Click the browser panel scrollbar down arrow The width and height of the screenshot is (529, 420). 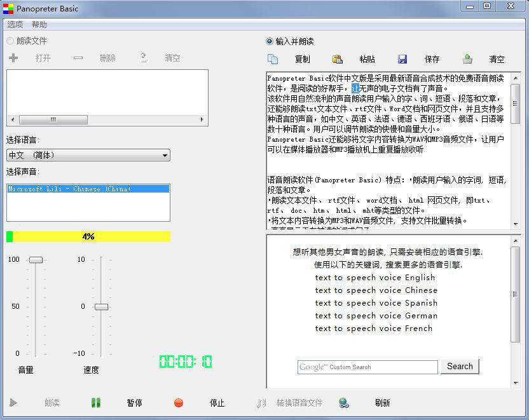point(516,383)
